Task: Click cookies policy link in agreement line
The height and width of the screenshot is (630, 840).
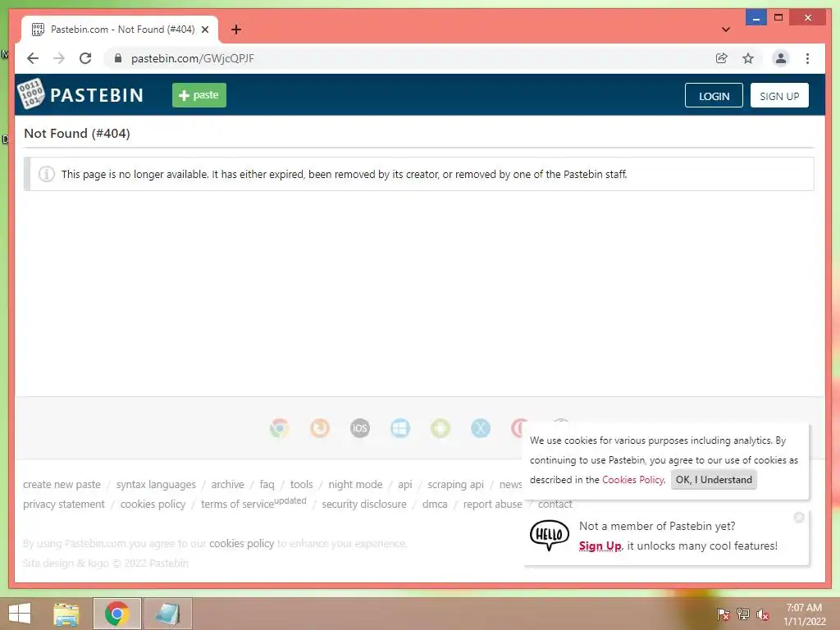Action: [x=242, y=543]
